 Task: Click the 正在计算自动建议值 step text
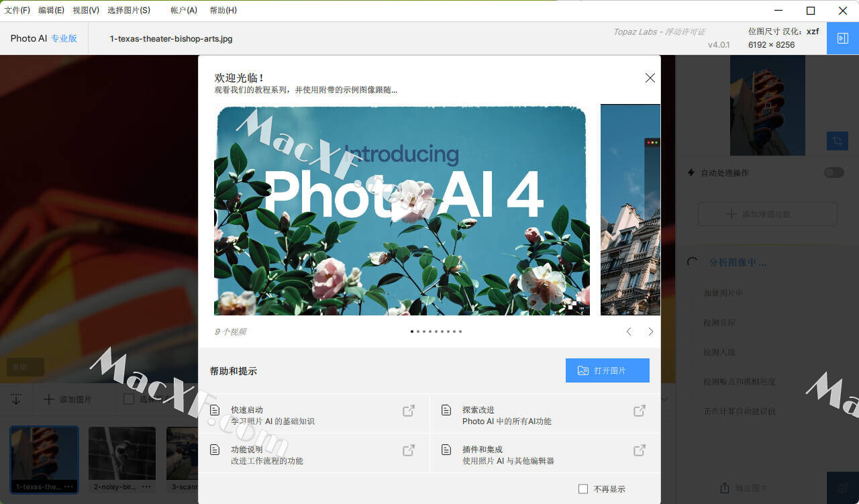click(740, 411)
